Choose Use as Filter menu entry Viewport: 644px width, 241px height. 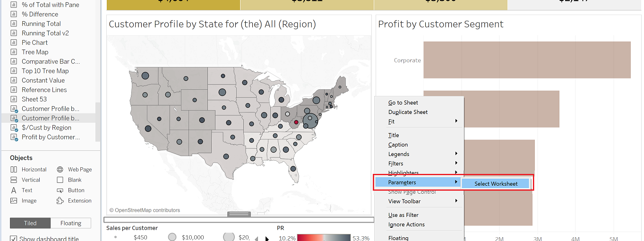404,215
